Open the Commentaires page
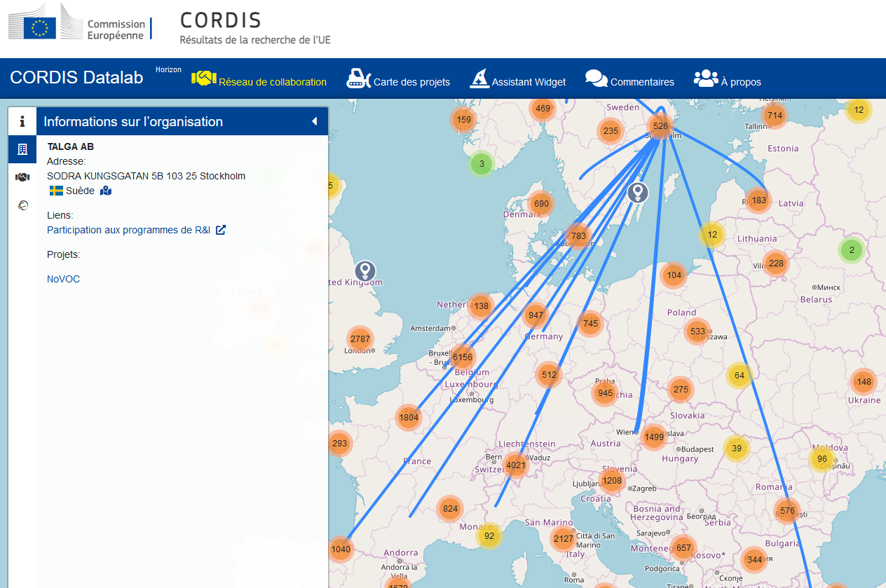Screen dimensions: 886x588 [629, 81]
